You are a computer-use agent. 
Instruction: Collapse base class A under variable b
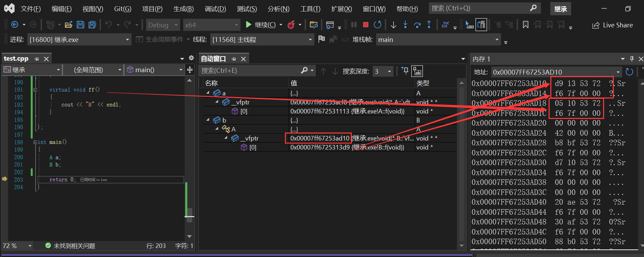click(x=217, y=129)
